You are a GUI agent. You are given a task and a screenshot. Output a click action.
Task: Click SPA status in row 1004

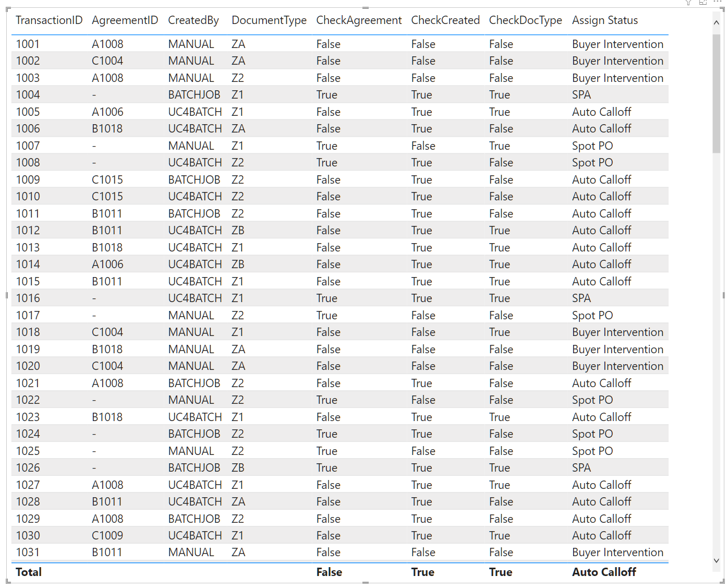(581, 95)
